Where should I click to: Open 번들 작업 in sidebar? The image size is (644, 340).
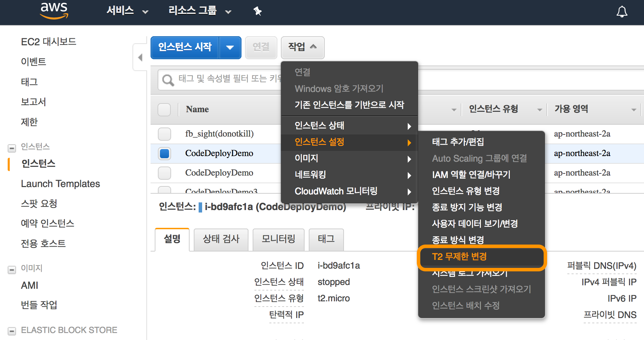(39, 305)
